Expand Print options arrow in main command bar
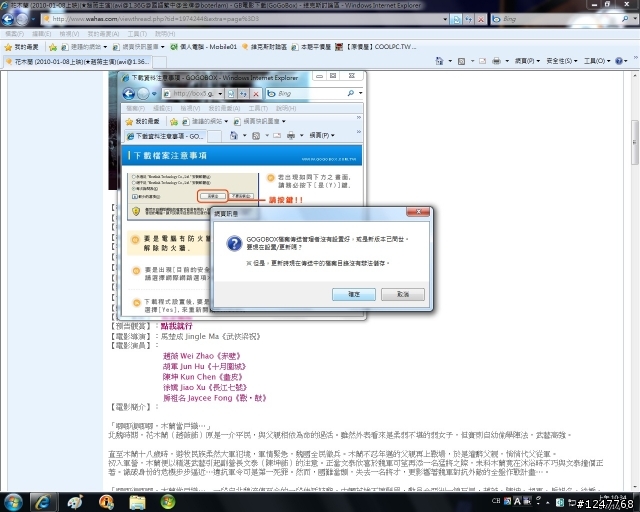The height and width of the screenshot is (512, 640). point(507,61)
